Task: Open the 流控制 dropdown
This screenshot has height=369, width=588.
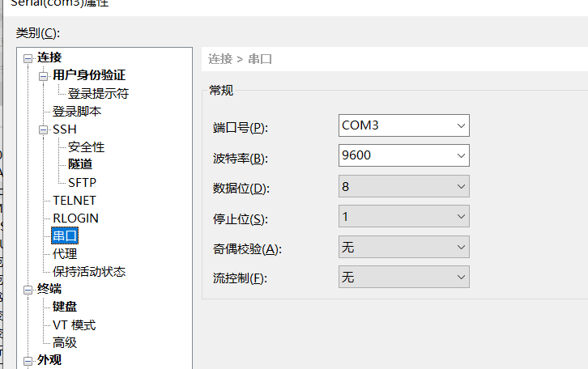Action: (461, 278)
